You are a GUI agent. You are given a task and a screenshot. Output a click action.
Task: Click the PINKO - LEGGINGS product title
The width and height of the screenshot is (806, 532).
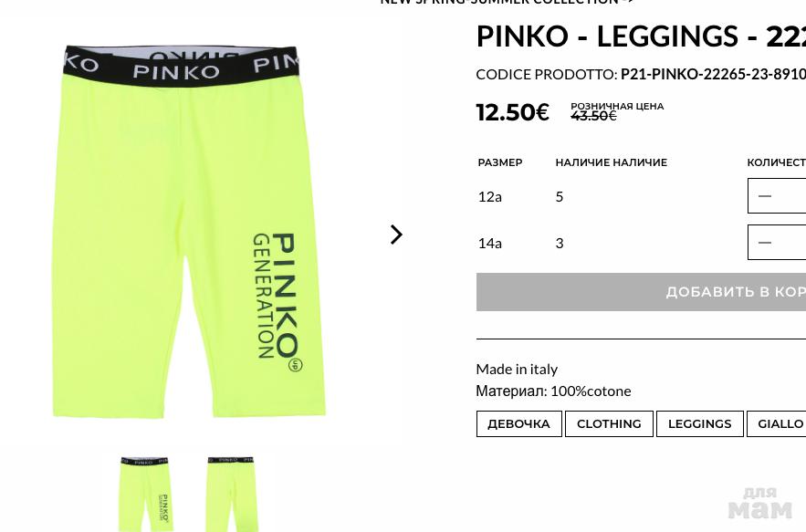click(641, 37)
